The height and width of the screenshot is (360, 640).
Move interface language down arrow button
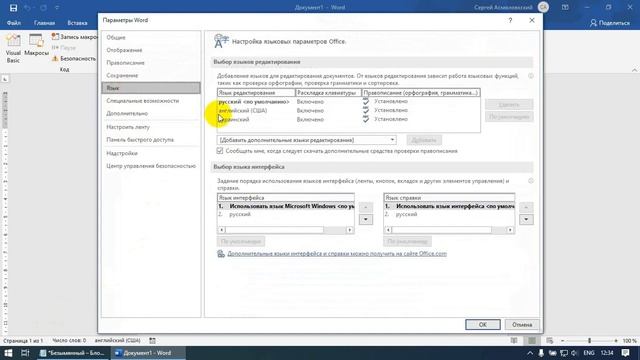pos(366,220)
